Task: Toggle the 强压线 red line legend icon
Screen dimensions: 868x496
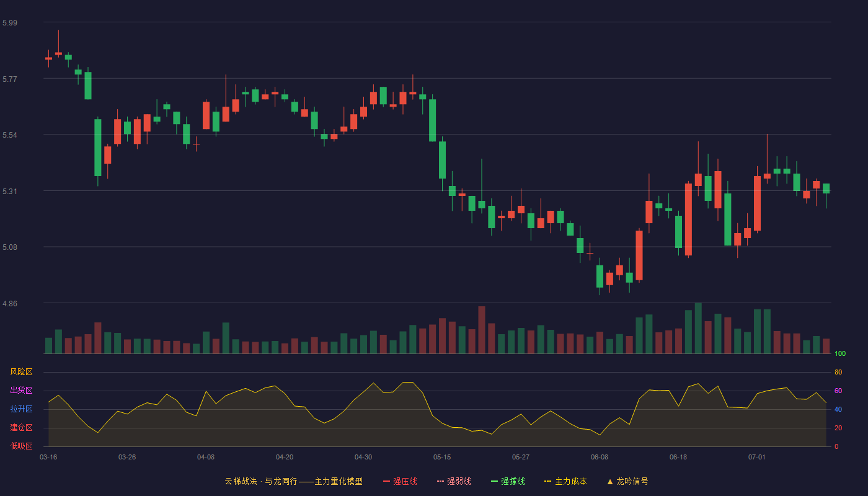Action: pyautogui.click(x=386, y=481)
